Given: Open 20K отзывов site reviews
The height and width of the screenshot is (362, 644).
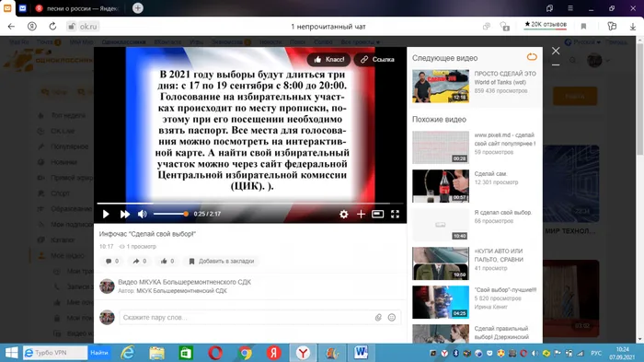Looking at the screenshot, I should [546, 26].
